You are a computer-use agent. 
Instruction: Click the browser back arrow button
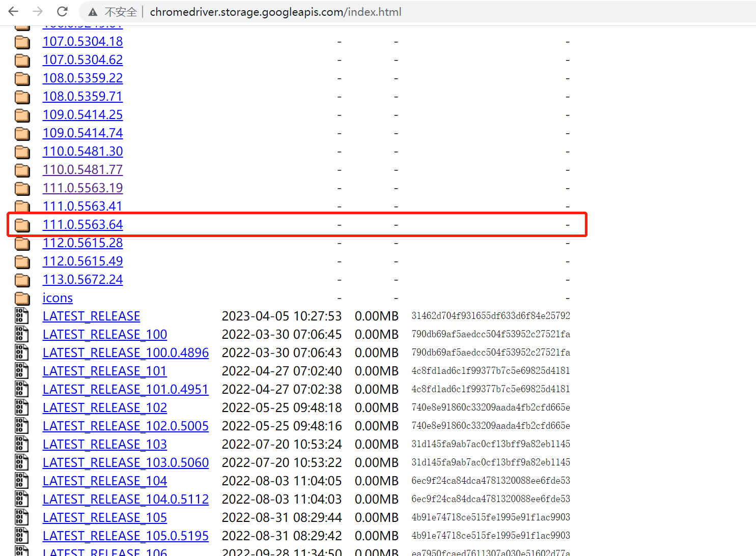click(x=14, y=11)
